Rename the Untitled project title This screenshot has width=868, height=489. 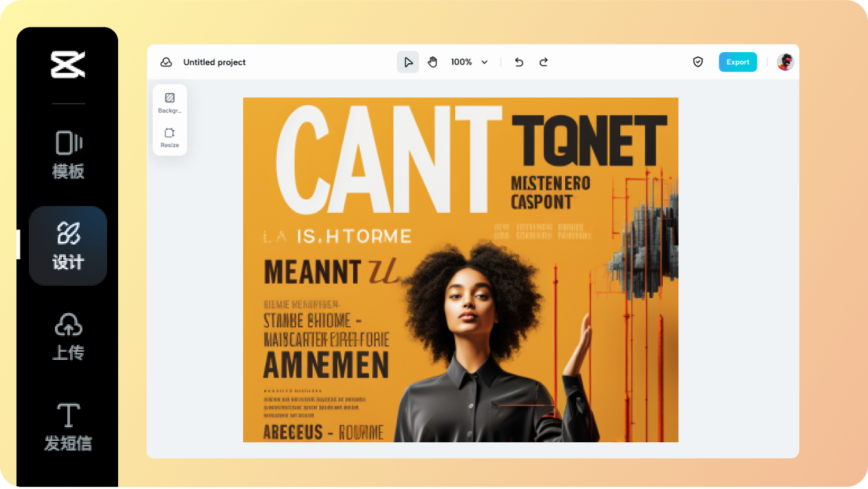[214, 62]
